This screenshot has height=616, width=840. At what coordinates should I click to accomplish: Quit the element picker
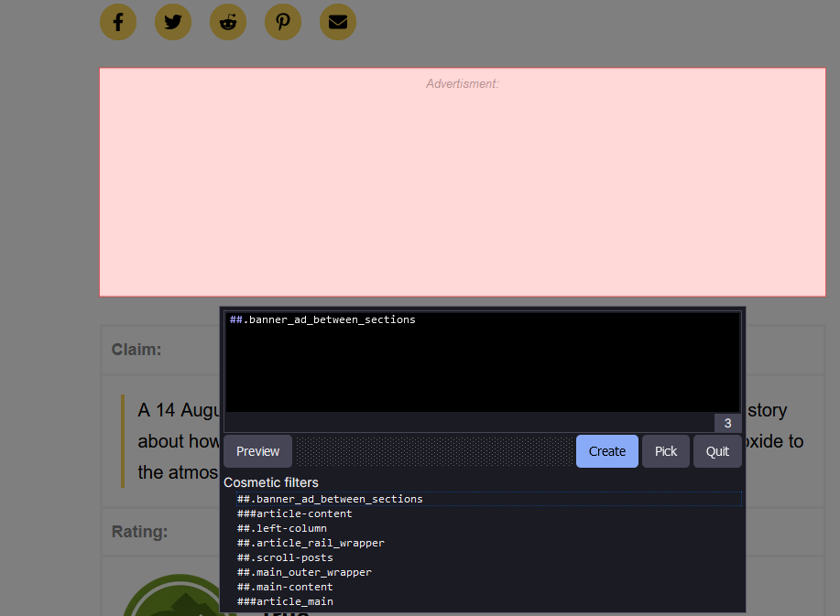716,450
